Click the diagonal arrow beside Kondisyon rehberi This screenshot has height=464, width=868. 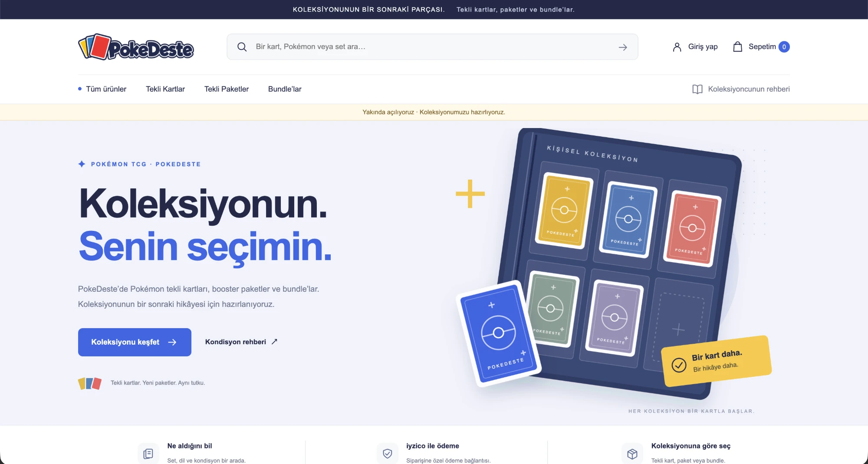[x=274, y=342]
